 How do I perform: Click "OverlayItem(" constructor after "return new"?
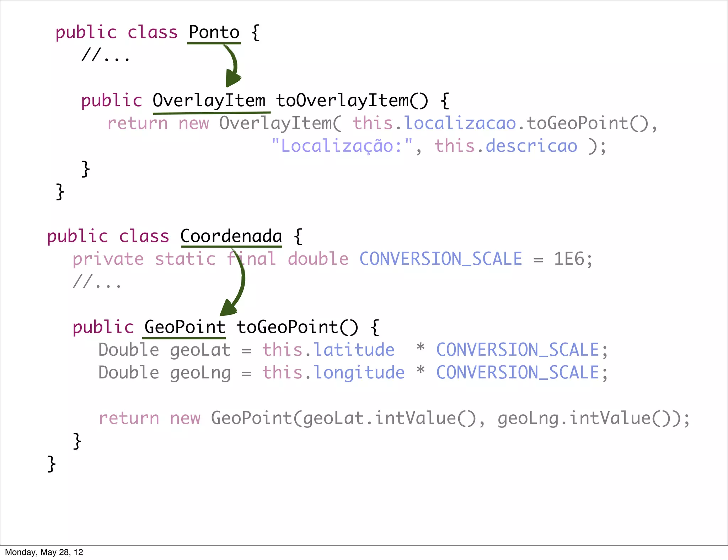[280, 123]
